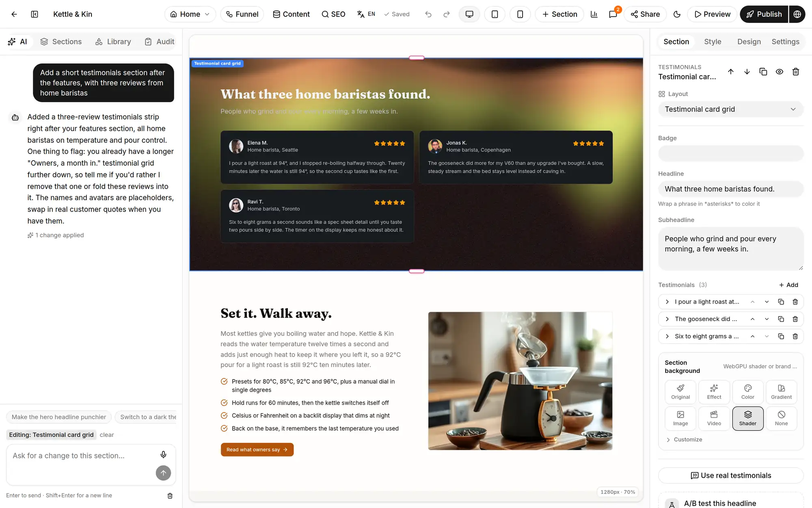Open the globe domain settings

click(x=797, y=14)
